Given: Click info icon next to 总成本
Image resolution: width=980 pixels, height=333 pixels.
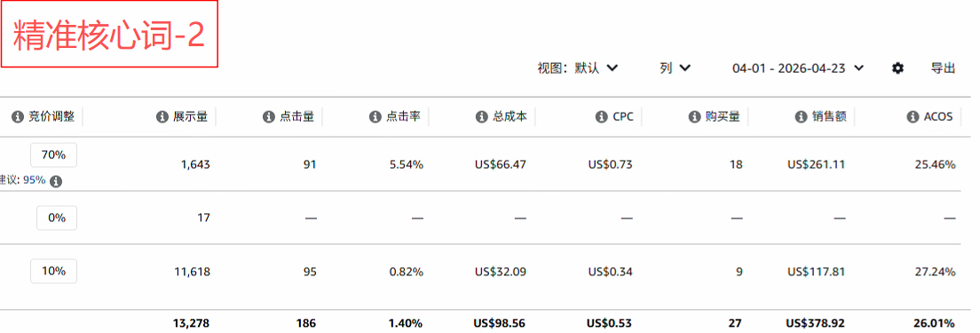Looking at the screenshot, I should 481,117.
